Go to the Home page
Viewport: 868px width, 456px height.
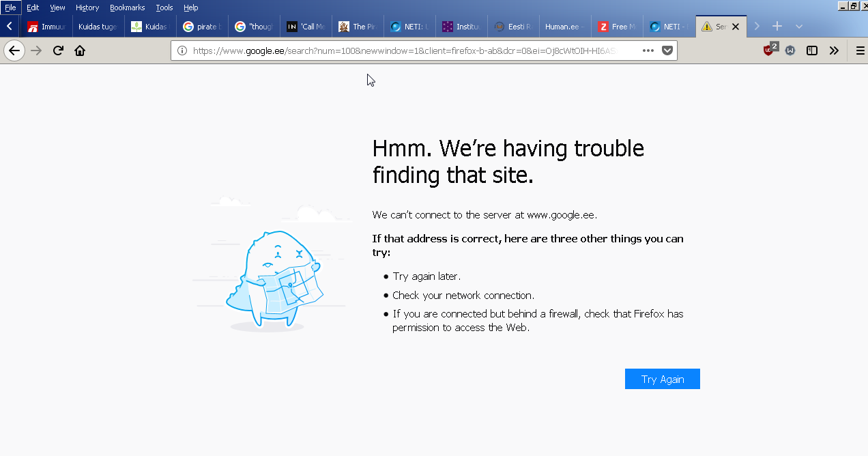80,51
